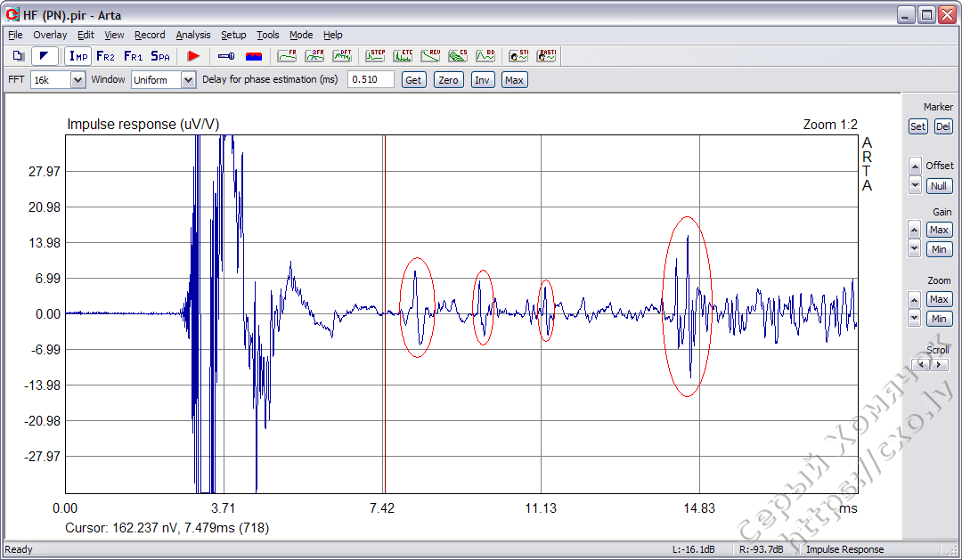
Task: Open the STI analysis icon
Action: [x=518, y=55]
